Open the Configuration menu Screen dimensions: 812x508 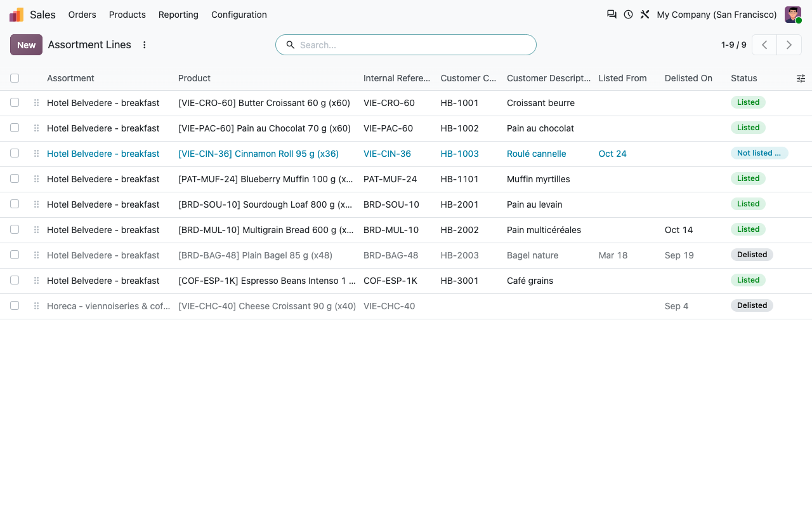coord(239,15)
